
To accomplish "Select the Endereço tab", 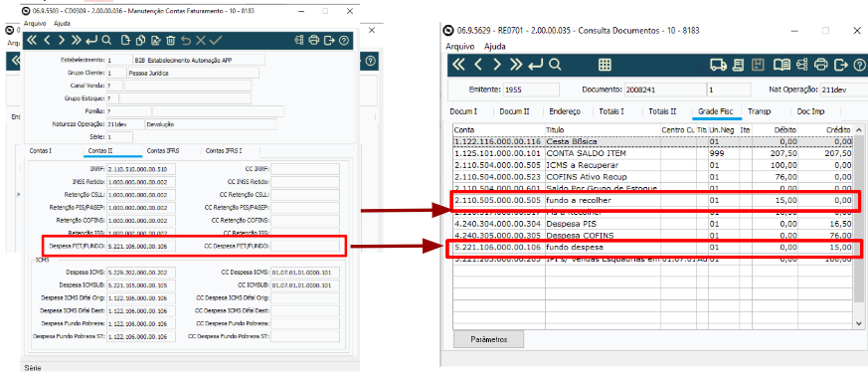I will point(565,111).
